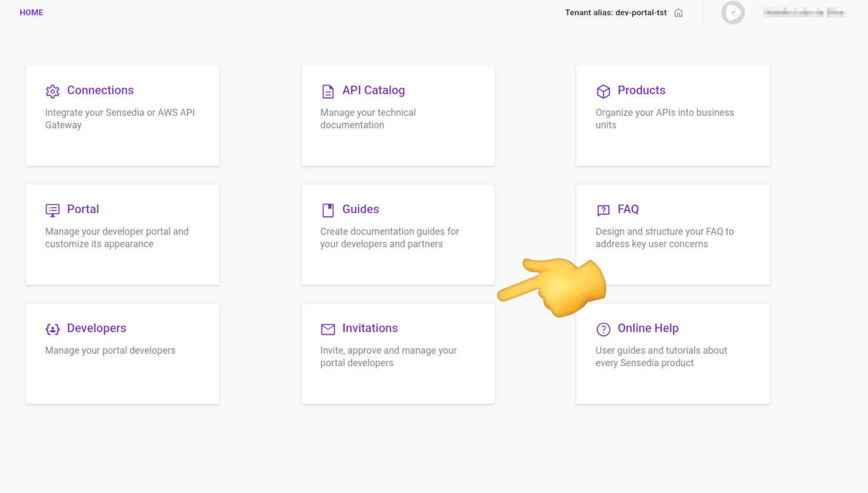Screen dimensions: 868x493
Task: Click the Developers braces icon
Action: (x=53, y=330)
